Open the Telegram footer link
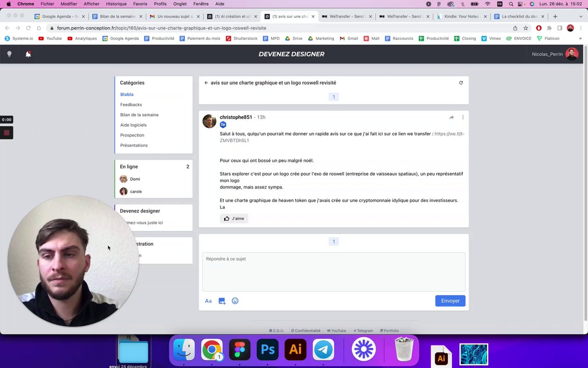Viewport: 588px width, 368px height. coord(363,331)
